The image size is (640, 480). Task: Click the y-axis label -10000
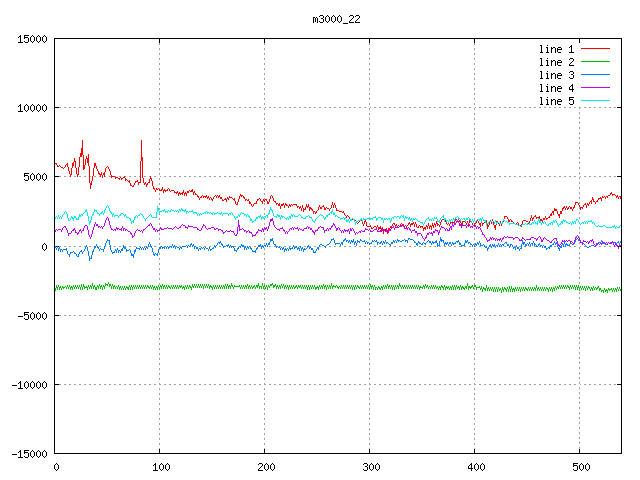tap(30, 384)
